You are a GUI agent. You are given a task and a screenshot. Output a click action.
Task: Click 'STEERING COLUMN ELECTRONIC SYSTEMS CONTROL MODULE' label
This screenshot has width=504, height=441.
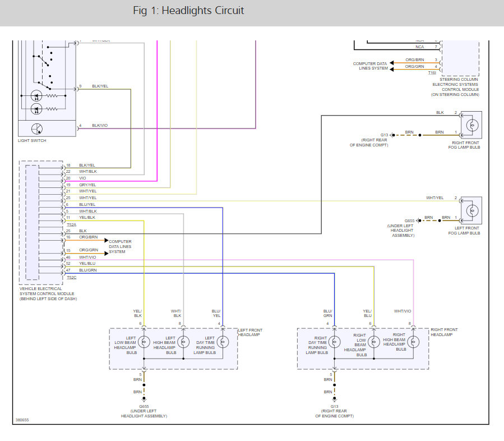tap(455, 87)
